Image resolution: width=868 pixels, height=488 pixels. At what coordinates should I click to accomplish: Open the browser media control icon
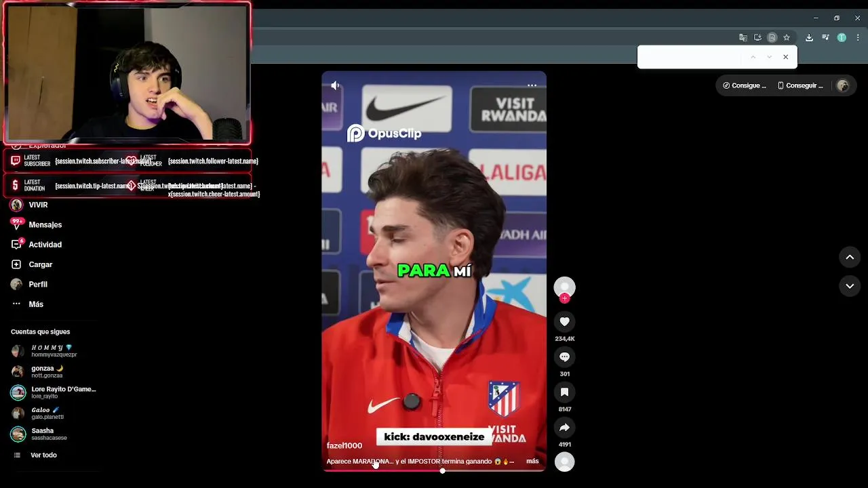click(825, 37)
